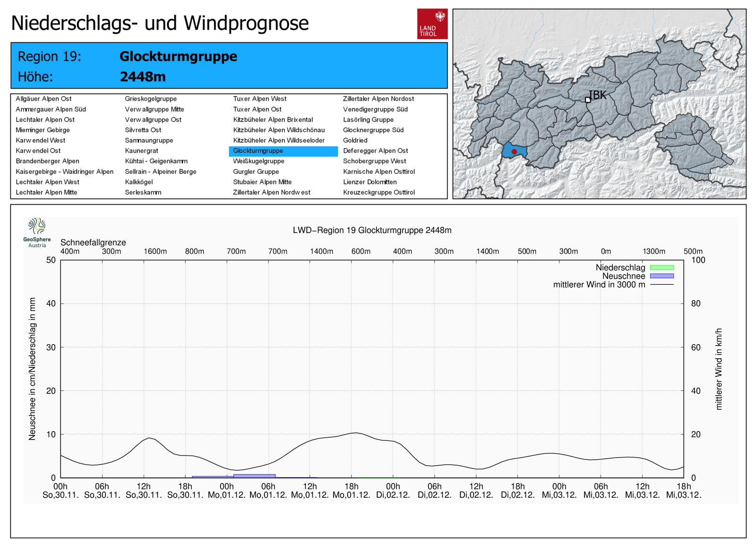Click the IBK square marker on map
756x545 pixels.
588,100
